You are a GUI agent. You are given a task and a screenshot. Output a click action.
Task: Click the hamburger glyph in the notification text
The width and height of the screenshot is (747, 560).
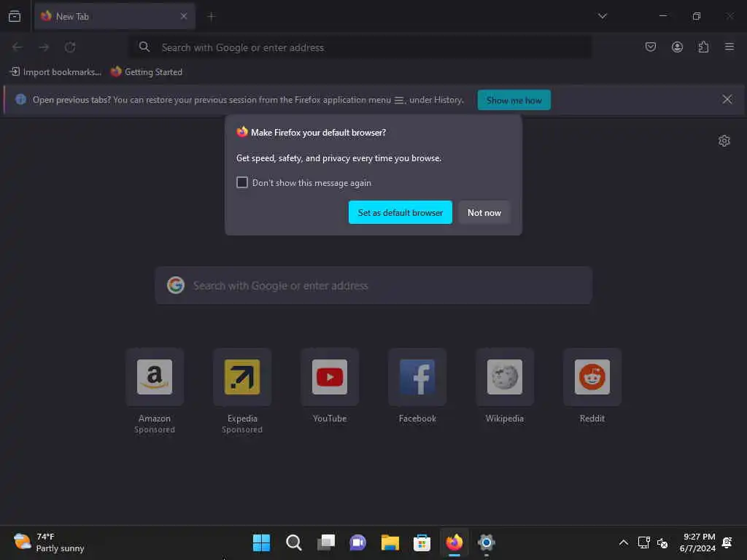(399, 100)
